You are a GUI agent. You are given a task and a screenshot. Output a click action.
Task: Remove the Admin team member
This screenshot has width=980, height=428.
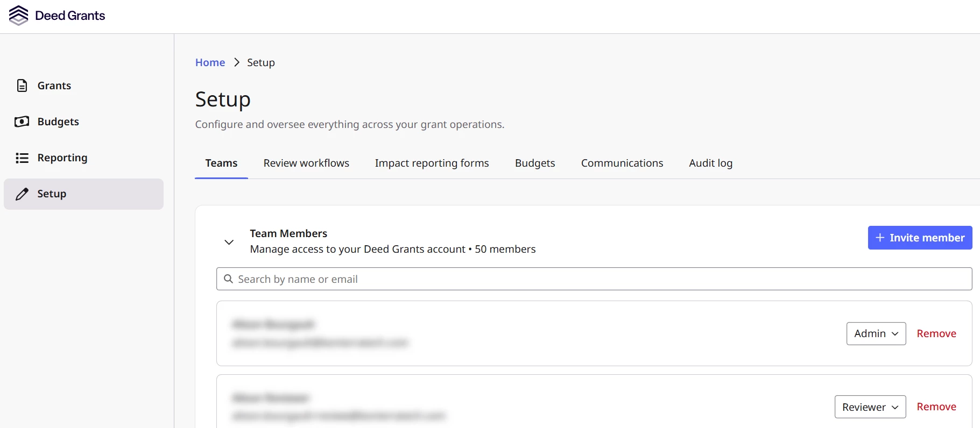936,333
